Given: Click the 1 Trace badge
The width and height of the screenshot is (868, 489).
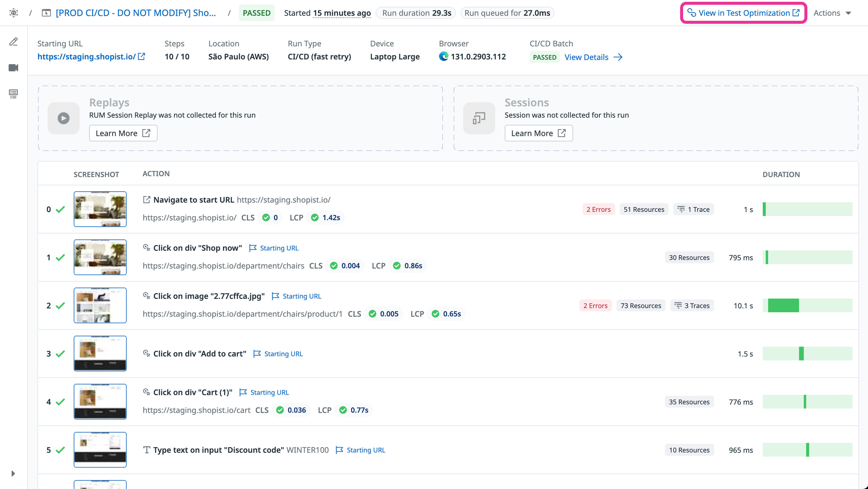Looking at the screenshot, I should point(693,209).
